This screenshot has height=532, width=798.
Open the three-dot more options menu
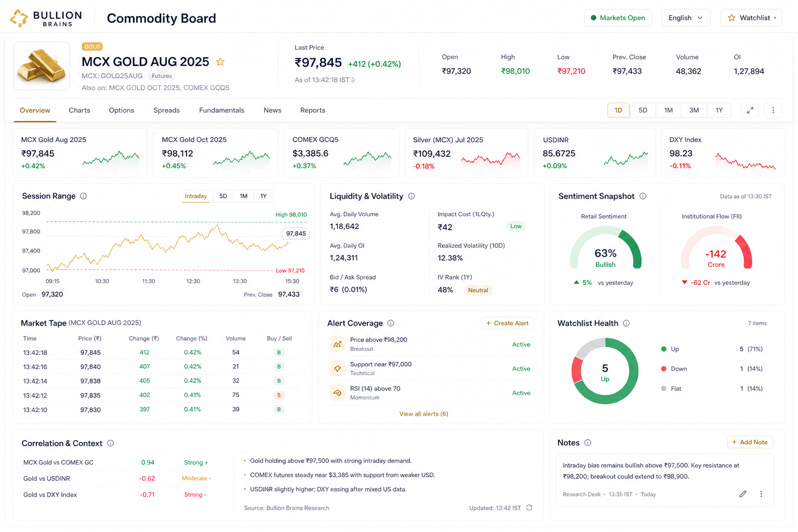(773, 110)
